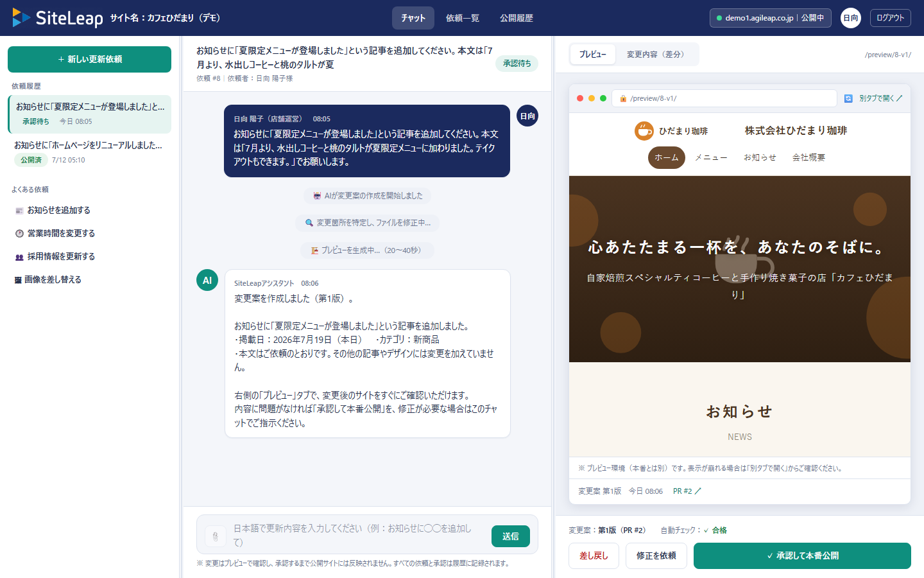
Task: Click the lock icon in the preview address bar
Action: 623,98
